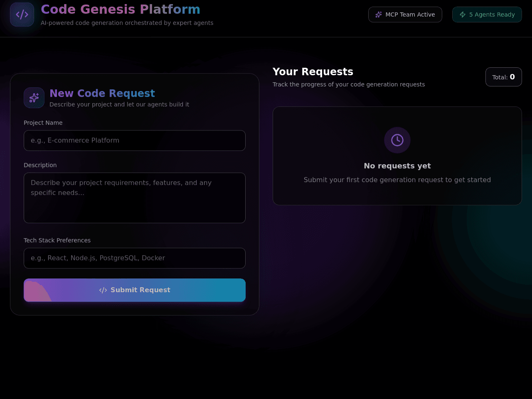Click the sparkles icon in MCP Team Active
The width and height of the screenshot is (532, 399).
379,15
